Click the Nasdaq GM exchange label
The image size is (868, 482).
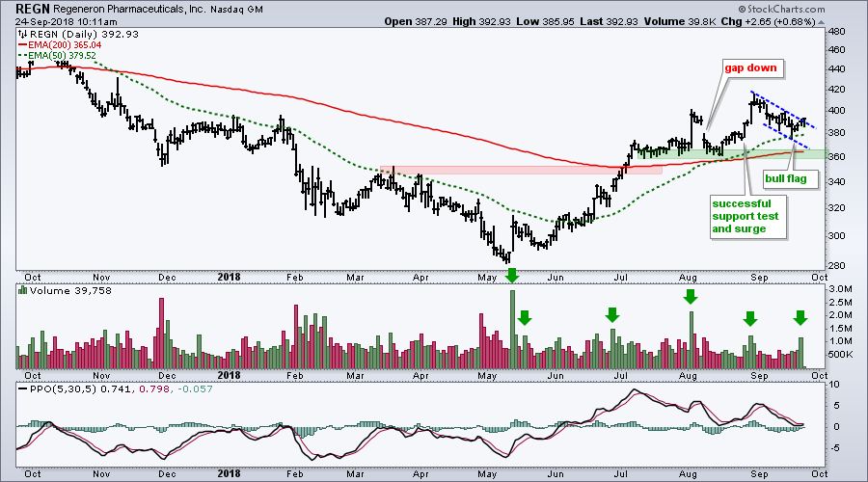(236, 10)
